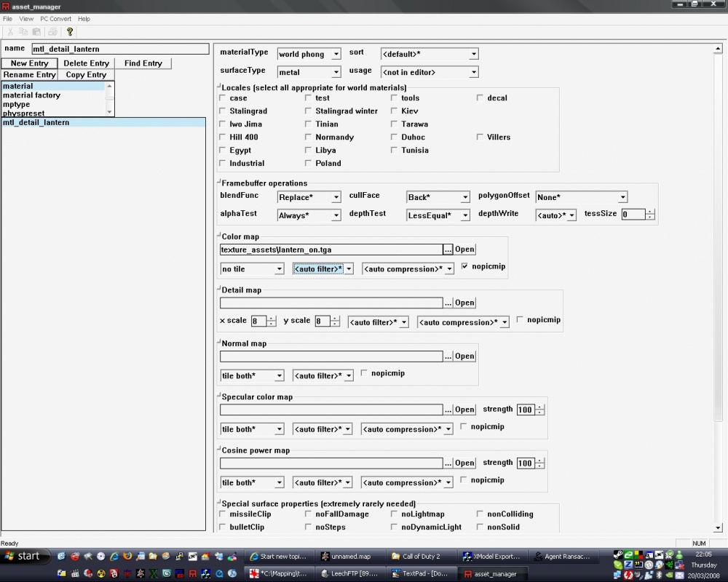
Task: Select the Cut icon on the toolbar
Action: tap(9, 31)
